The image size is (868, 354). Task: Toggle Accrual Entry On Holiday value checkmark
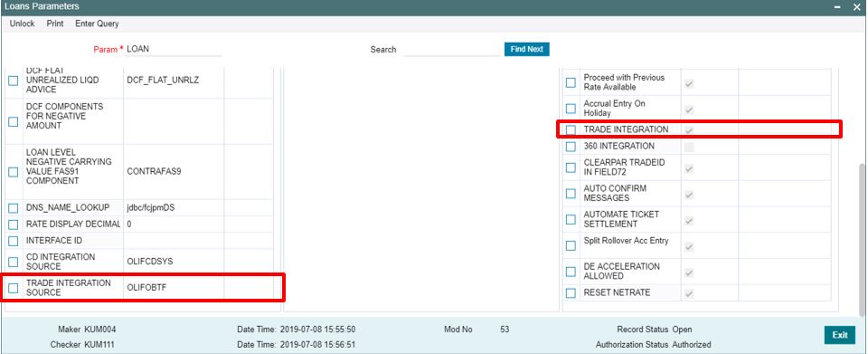689,110
